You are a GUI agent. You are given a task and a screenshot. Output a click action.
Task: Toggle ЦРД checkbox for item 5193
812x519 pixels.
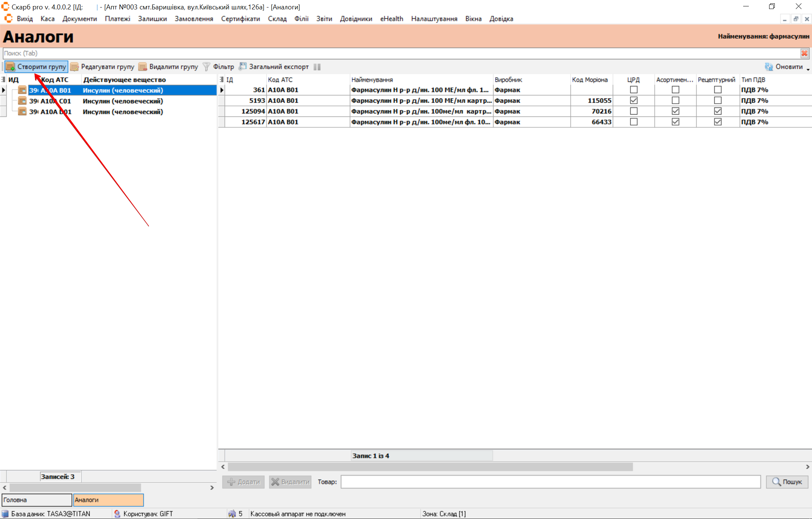(634, 100)
